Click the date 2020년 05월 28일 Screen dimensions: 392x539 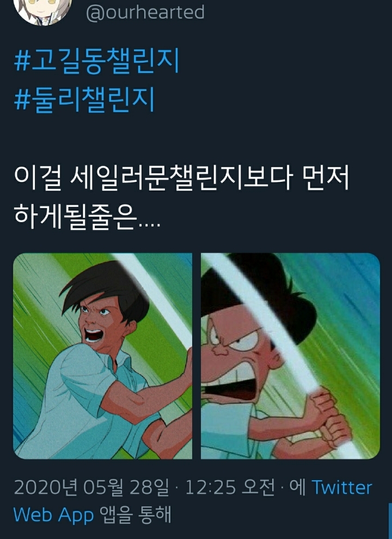(91, 488)
